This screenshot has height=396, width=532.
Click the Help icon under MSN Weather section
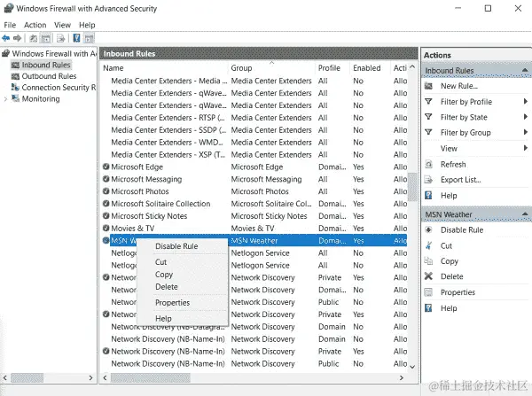click(428, 307)
